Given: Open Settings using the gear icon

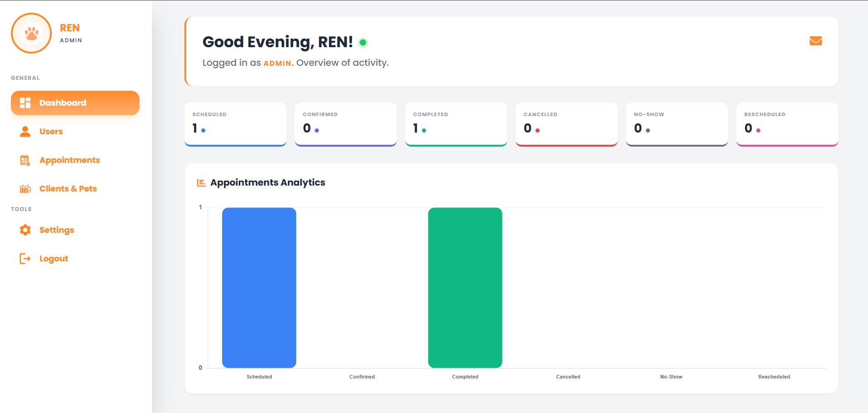Looking at the screenshot, I should pos(25,230).
